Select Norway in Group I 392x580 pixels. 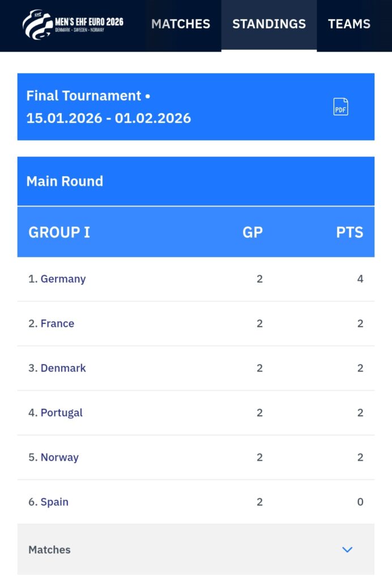59,457
